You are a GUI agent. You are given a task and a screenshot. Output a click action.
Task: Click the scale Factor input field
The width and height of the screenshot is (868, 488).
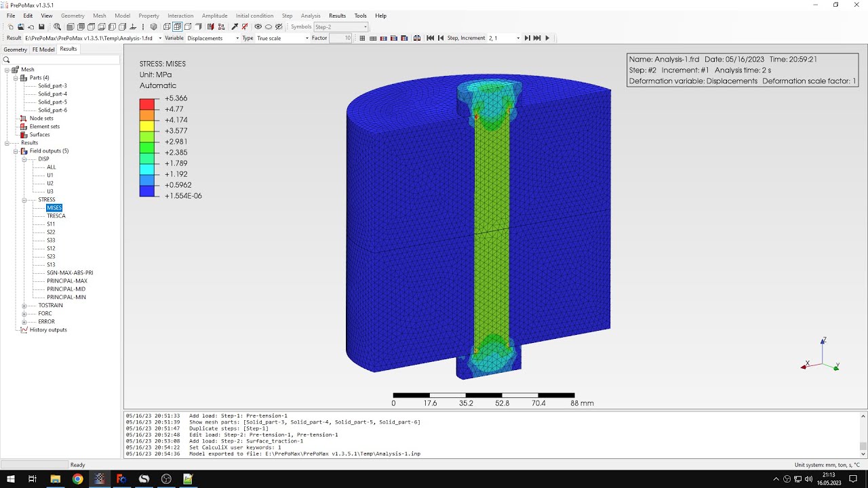click(x=340, y=38)
